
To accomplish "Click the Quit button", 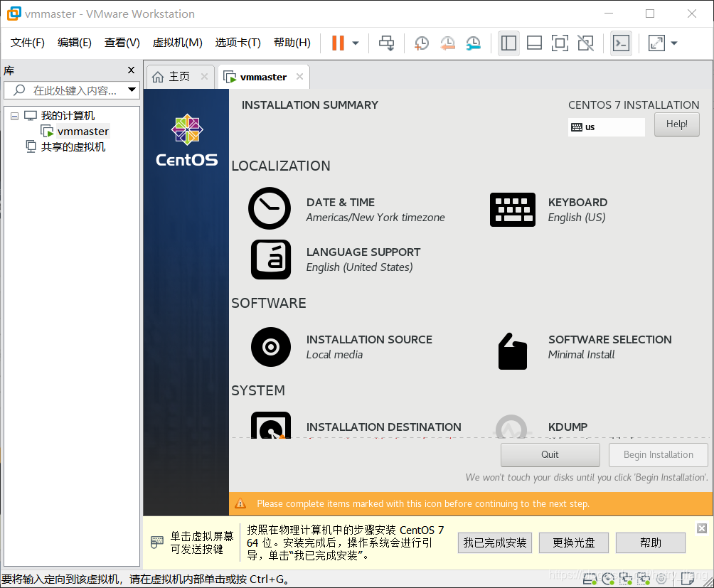I will (550, 454).
